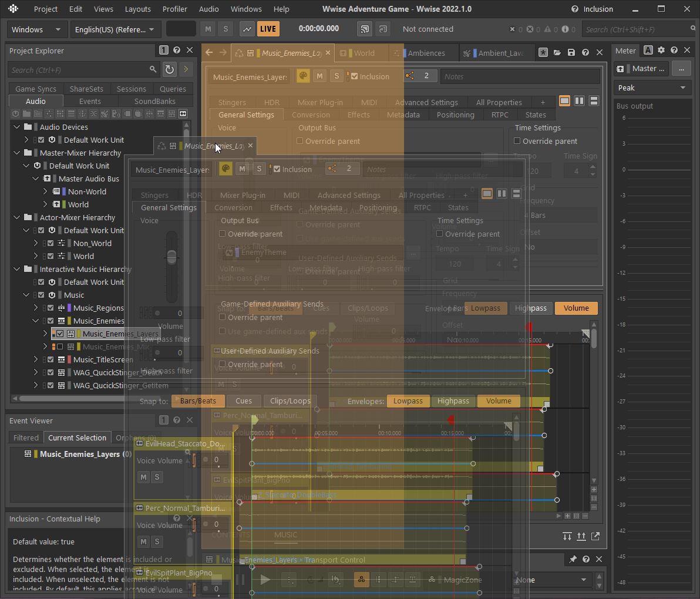Click the Time Sign stepper arrows

click(x=593, y=170)
